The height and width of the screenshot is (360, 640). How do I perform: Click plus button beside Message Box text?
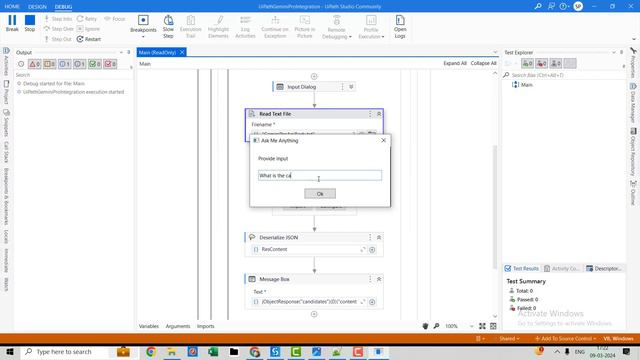pyautogui.click(x=372, y=302)
